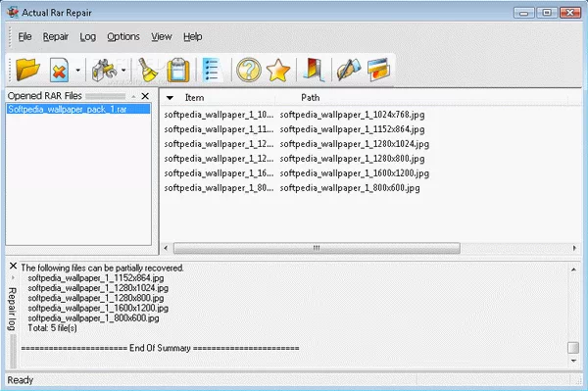Viewport: 588px width, 391px height.
Task: Click the right arrow of file list scrollbar
Action: click(574, 248)
